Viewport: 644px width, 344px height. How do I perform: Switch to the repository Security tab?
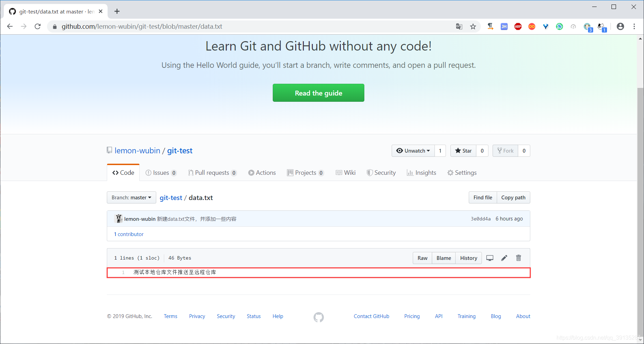[381, 173]
